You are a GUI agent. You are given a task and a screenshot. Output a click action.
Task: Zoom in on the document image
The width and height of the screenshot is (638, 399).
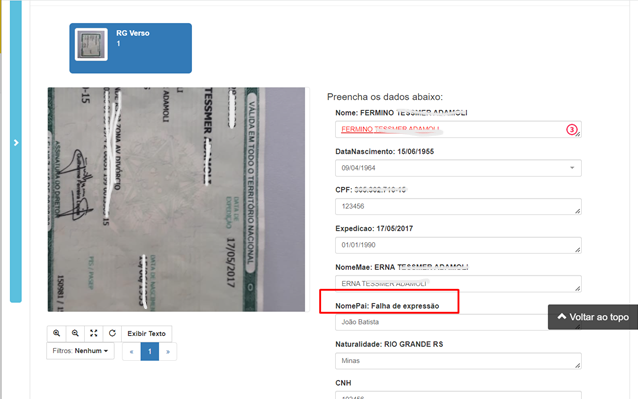point(57,334)
